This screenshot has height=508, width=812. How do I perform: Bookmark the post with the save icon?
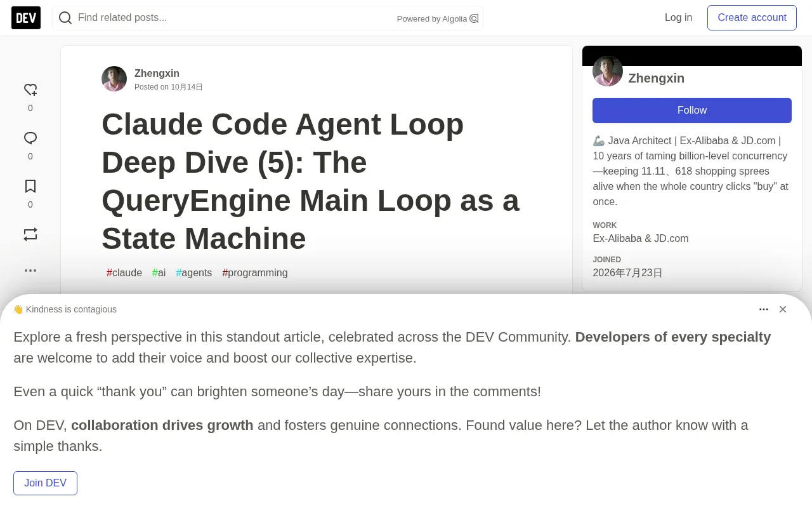(30, 187)
